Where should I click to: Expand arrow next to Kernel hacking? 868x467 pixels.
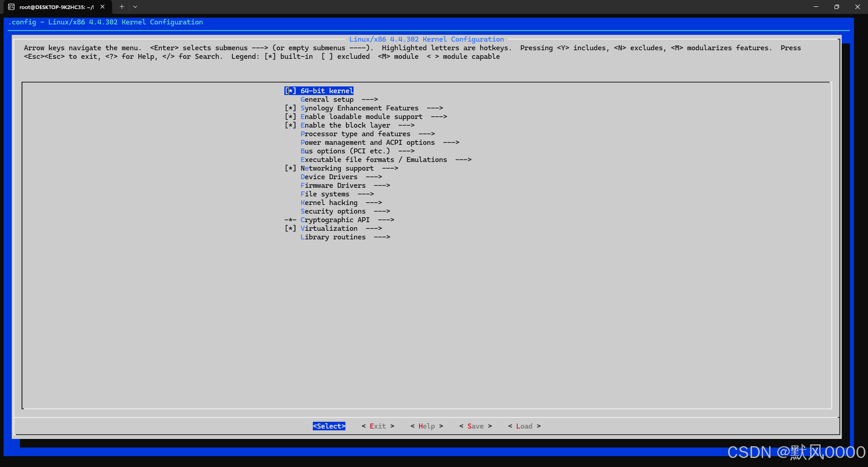pyautogui.click(x=374, y=203)
